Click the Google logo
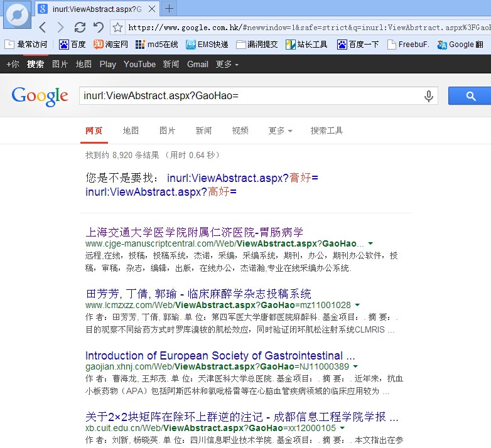The height and width of the screenshot is (448, 491). (40, 97)
